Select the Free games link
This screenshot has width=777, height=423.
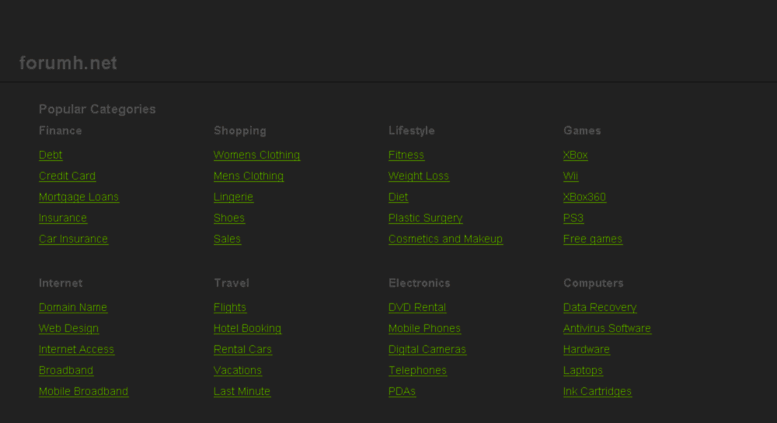click(x=593, y=239)
